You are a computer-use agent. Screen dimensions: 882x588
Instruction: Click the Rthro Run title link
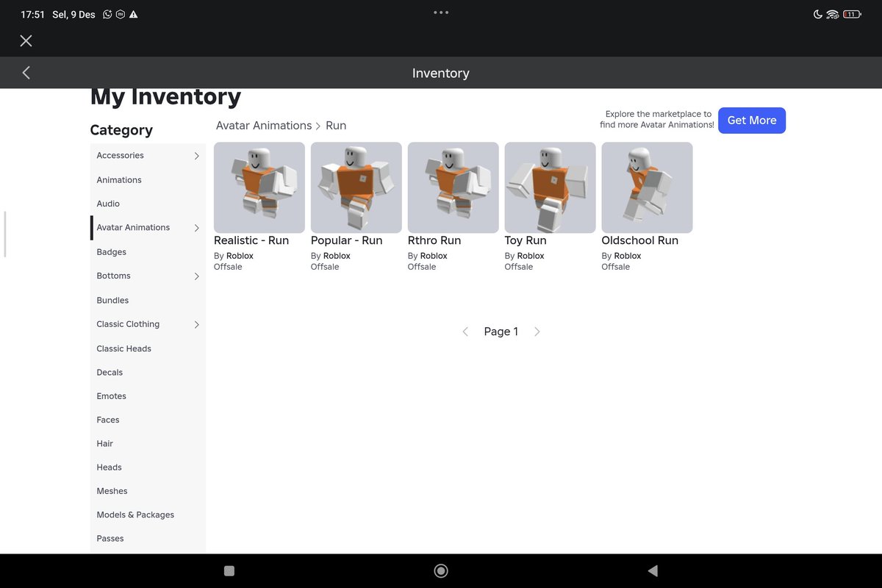434,240
